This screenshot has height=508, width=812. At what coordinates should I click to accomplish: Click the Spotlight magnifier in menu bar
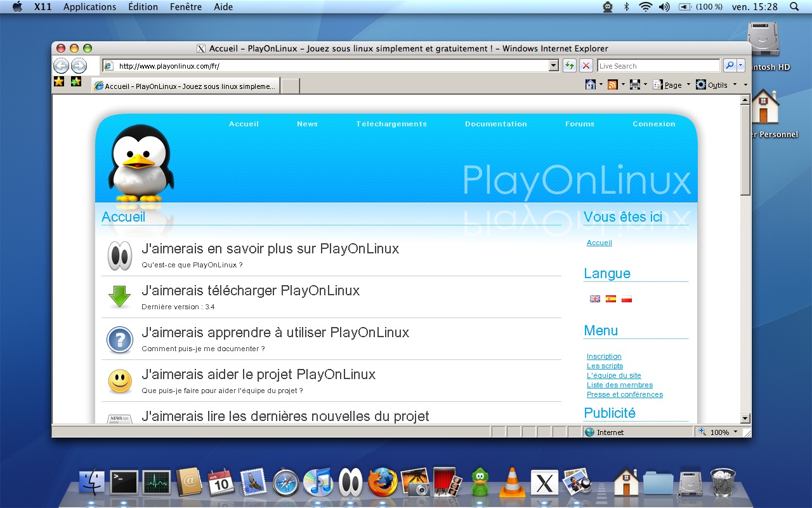794,7
